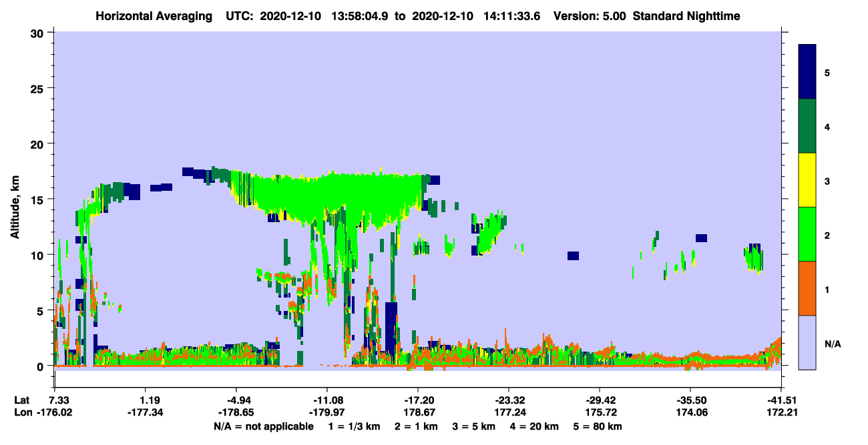
Task: Click the colorbar label '1'
Action: [827, 288]
